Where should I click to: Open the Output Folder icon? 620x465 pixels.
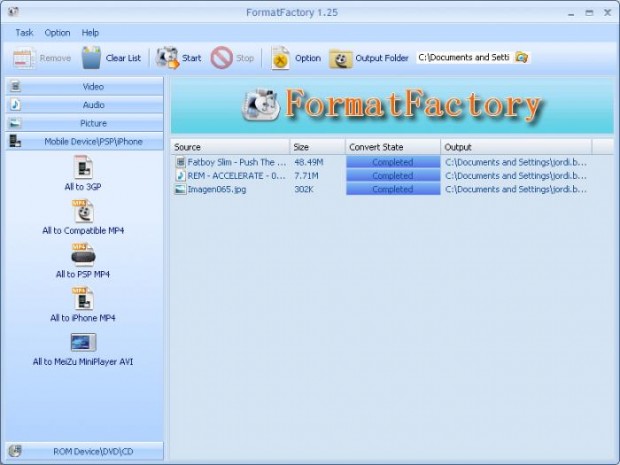(340, 58)
